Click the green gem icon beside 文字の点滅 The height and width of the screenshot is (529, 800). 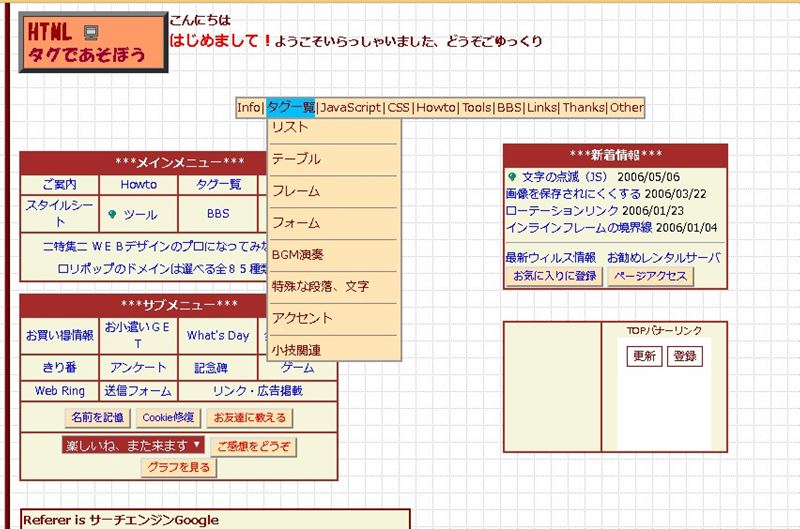point(512,177)
